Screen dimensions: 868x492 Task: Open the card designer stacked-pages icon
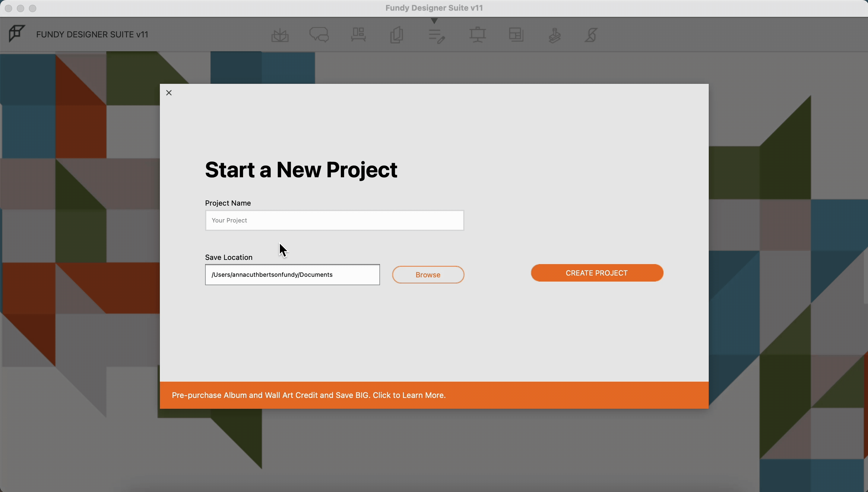click(397, 35)
